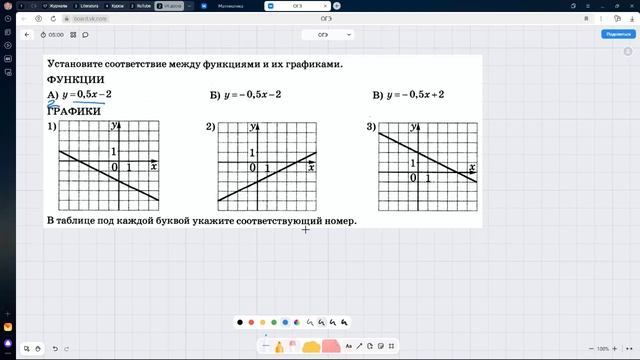Click the blue Поделиться button
The height and width of the screenshot is (360, 640).
pos(618,34)
